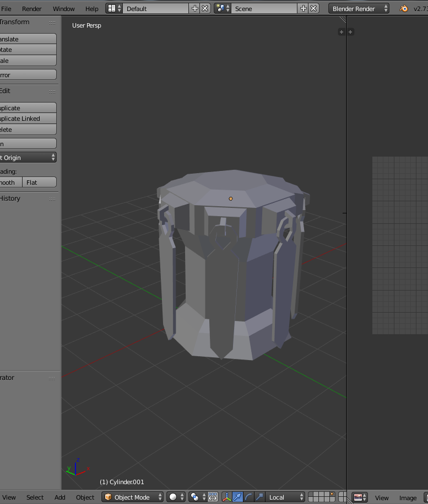Open the Window menu
This screenshot has height=504, width=428.
[63, 9]
